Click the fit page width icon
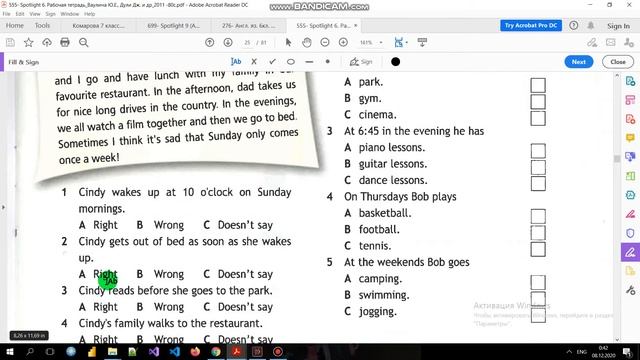 399,42
